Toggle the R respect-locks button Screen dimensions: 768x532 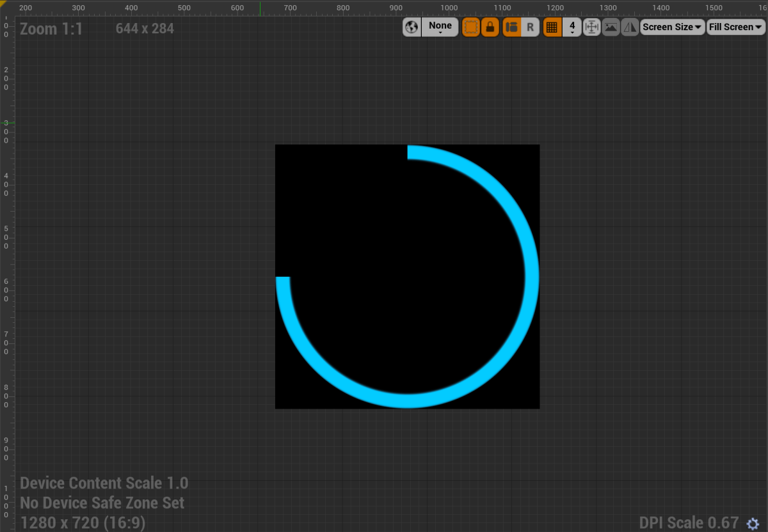[x=531, y=27]
